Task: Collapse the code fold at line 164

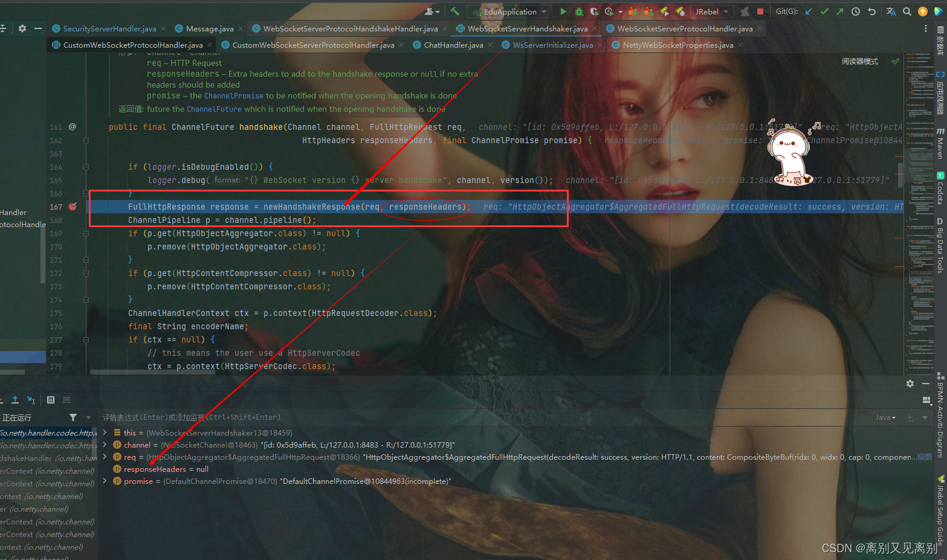Action: pyautogui.click(x=86, y=167)
